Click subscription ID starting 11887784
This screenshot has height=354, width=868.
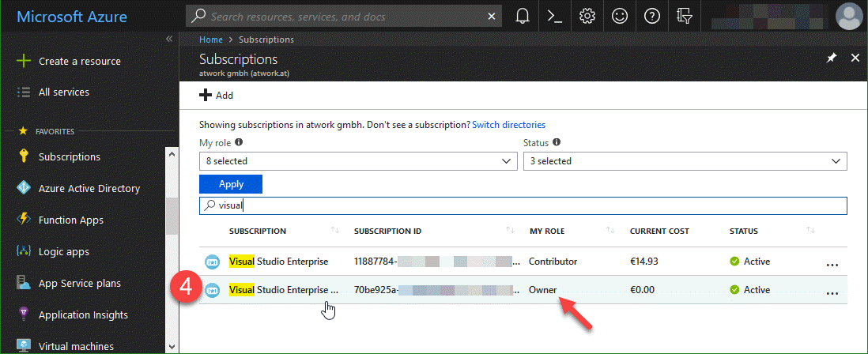point(437,261)
